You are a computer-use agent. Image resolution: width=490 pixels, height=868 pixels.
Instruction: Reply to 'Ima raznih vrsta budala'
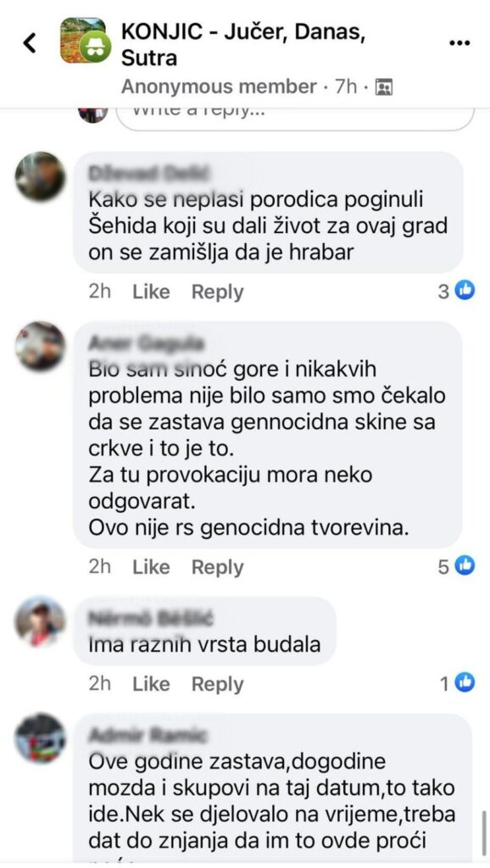pos(217,684)
